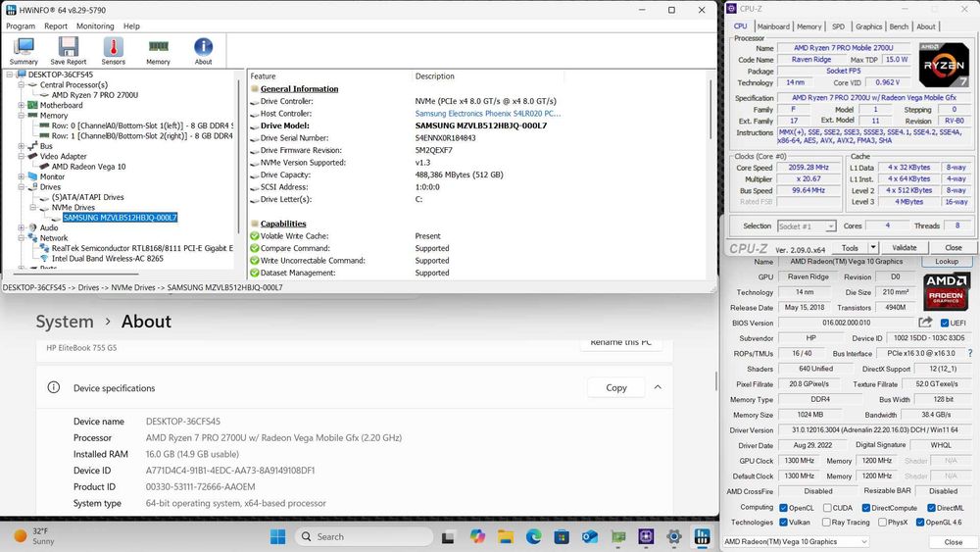
Task: Launch Copilot from the taskbar
Action: click(x=477, y=536)
